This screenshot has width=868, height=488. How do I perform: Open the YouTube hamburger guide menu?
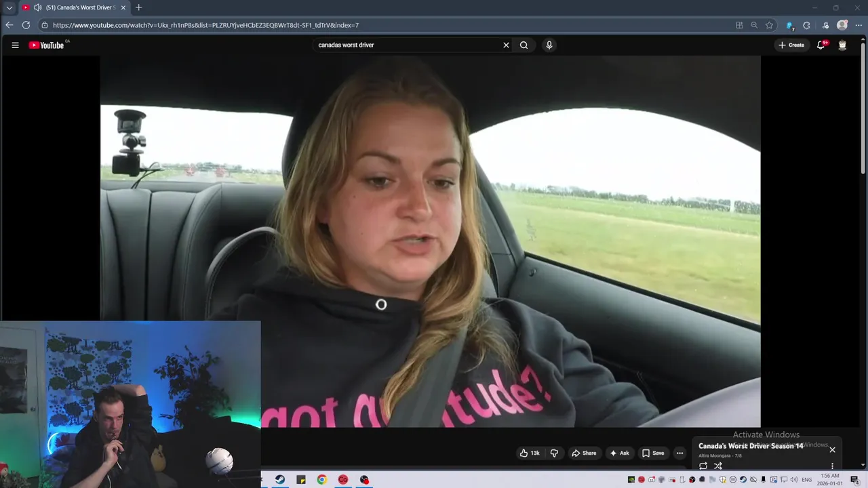click(x=15, y=45)
